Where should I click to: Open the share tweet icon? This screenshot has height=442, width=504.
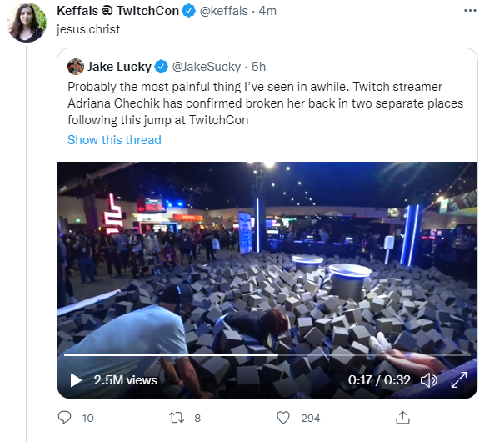402,418
